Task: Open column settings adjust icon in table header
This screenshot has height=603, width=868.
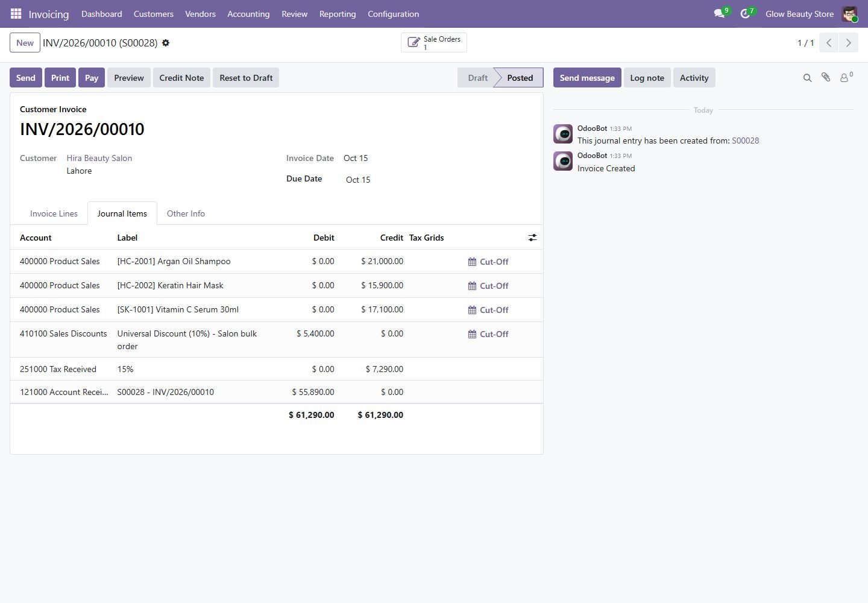Action: click(532, 238)
